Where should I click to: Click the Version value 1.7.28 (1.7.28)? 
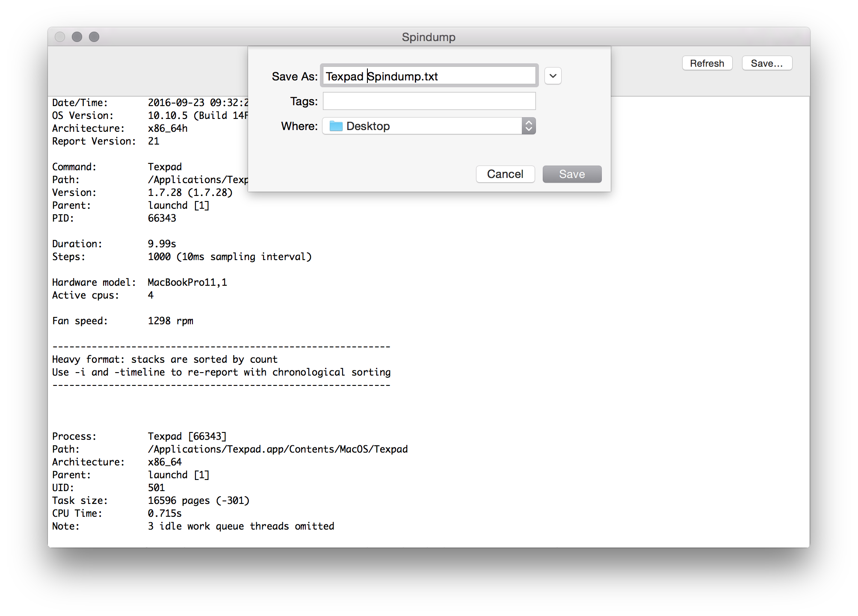tap(190, 192)
